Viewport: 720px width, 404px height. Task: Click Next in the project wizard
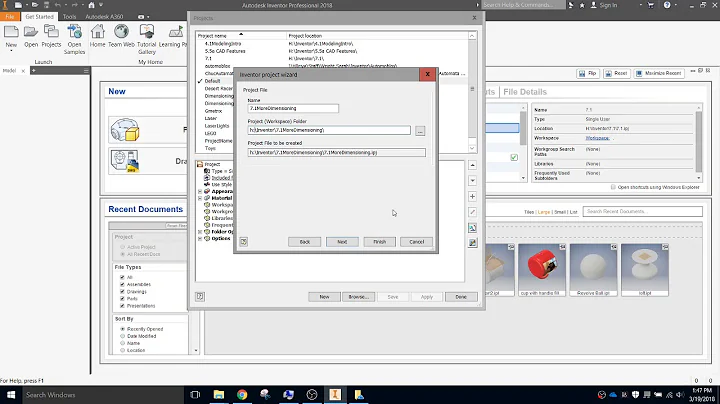click(342, 241)
